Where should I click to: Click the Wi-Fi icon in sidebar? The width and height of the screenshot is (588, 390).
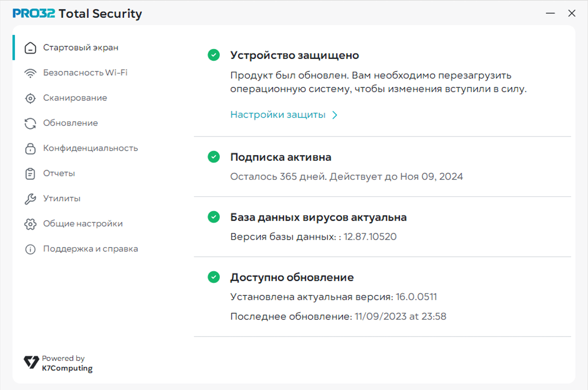point(30,73)
